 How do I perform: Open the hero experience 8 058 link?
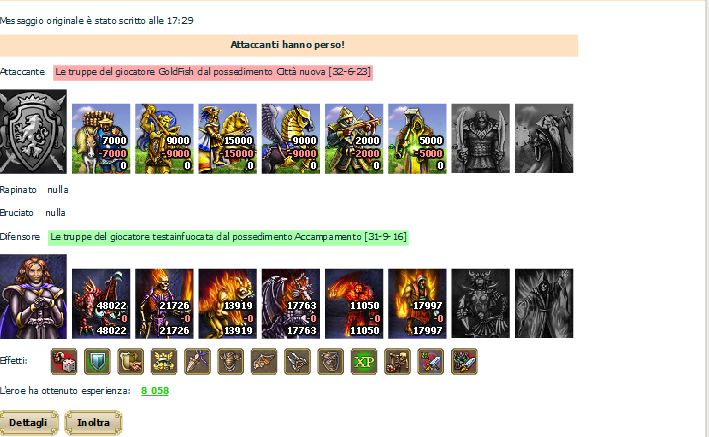[x=155, y=391]
